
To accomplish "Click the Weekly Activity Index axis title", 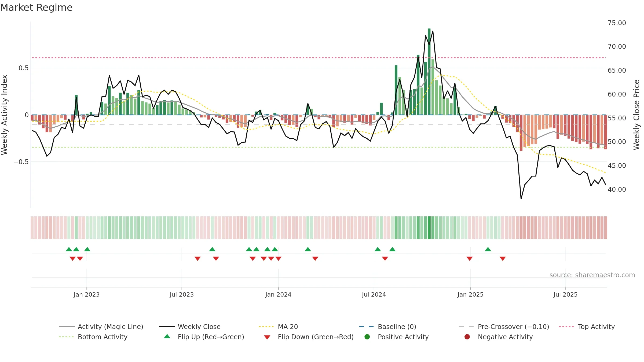I will [4, 115].
